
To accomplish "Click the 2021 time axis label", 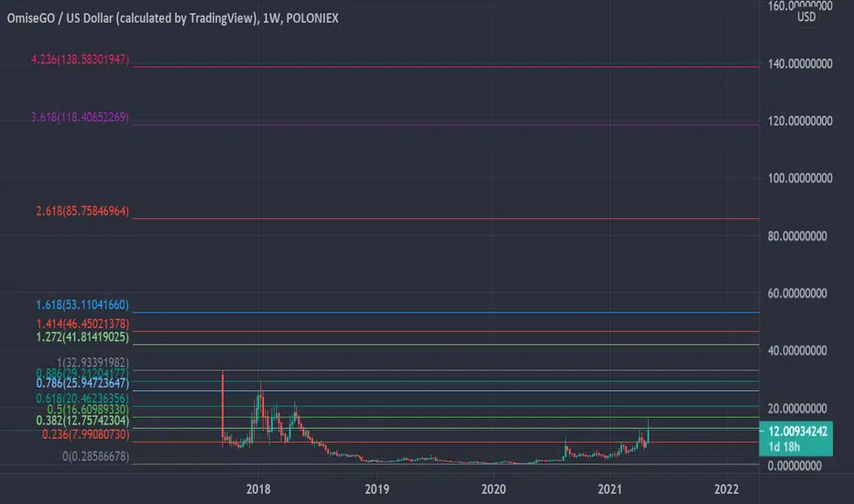I will click(x=609, y=489).
